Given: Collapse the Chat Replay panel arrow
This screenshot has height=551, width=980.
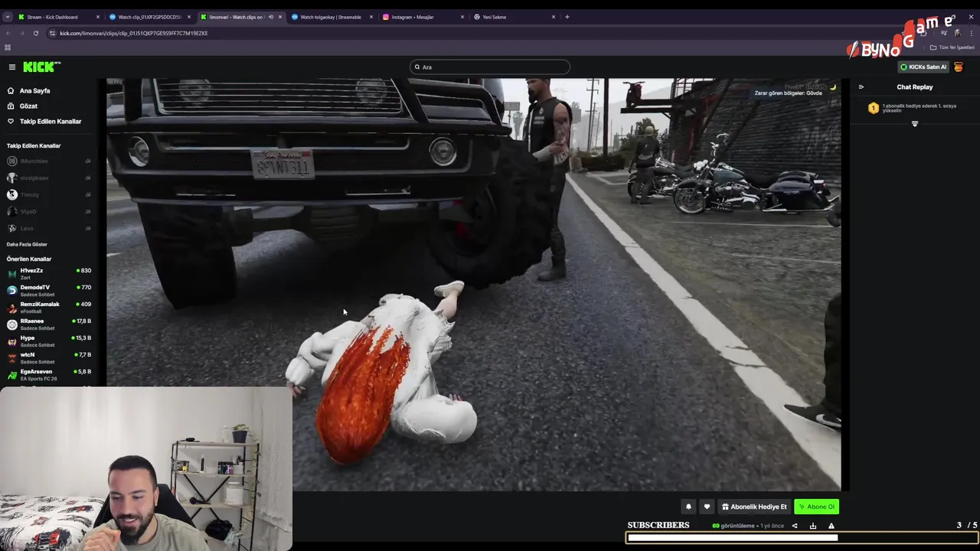Looking at the screenshot, I should [x=861, y=87].
